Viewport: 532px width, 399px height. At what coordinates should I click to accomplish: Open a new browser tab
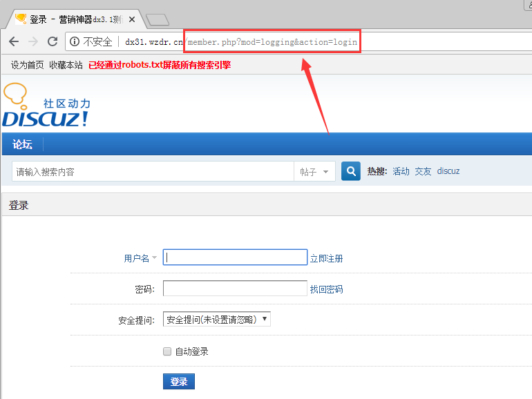tap(158, 19)
